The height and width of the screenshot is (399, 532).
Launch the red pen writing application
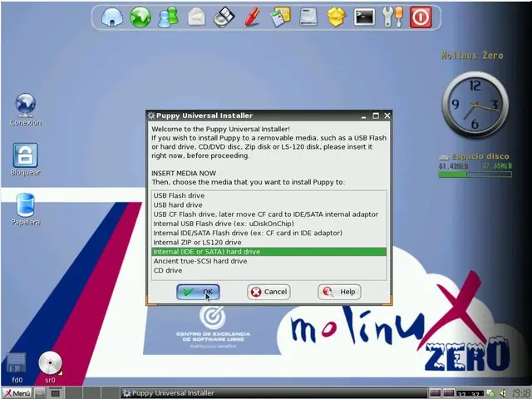click(253, 17)
